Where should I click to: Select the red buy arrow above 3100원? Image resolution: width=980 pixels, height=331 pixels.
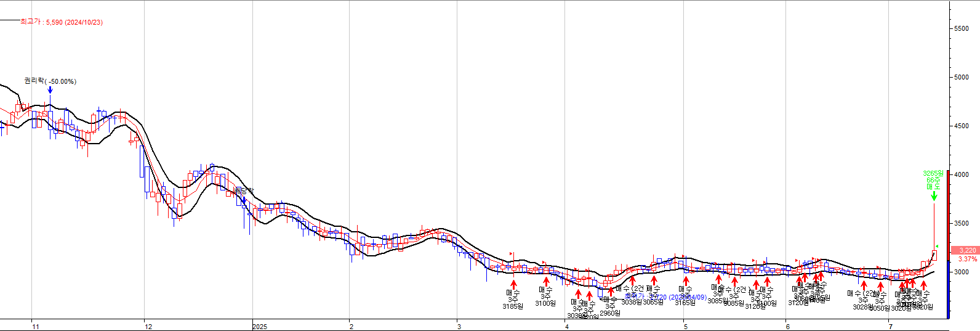[546, 281]
